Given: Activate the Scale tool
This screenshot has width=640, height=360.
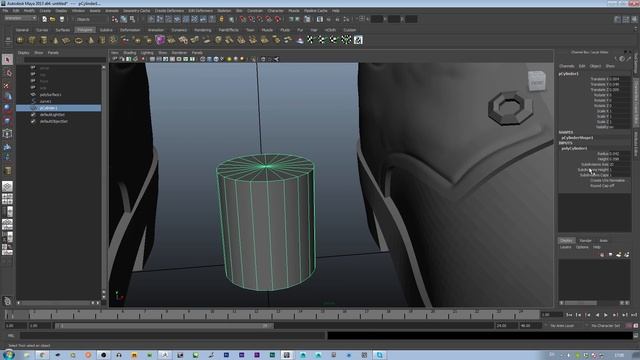Looking at the screenshot, I should 7,121.
